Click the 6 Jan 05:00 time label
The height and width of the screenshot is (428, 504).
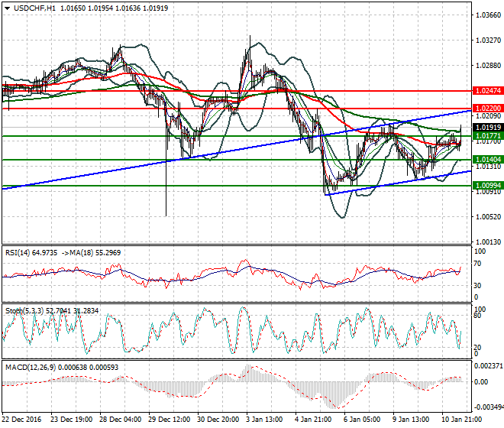tap(362, 420)
